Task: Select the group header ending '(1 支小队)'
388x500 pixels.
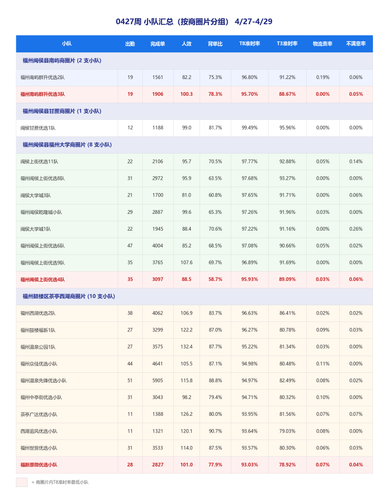Action: 194,111
